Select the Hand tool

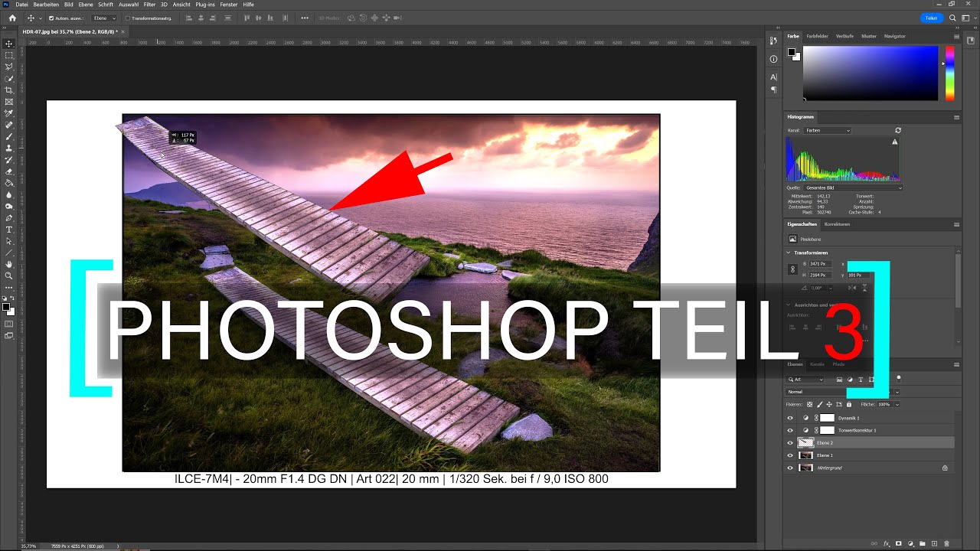click(x=9, y=264)
